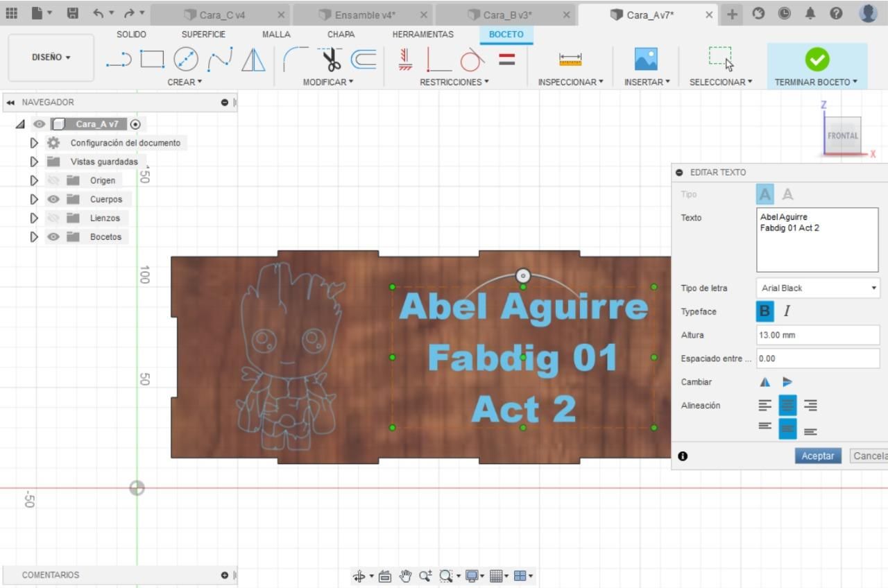Choose the Circle sketch tool
Screen dimensions: 888x588
tap(186, 60)
